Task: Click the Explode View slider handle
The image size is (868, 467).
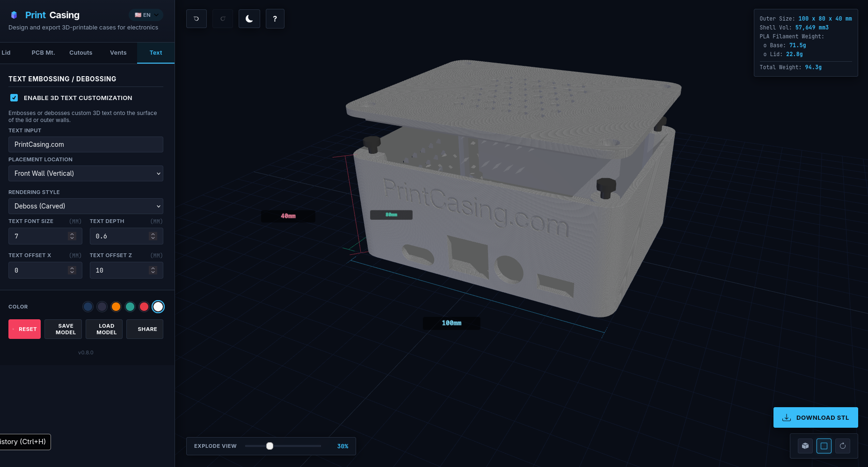Action: [x=270, y=446]
